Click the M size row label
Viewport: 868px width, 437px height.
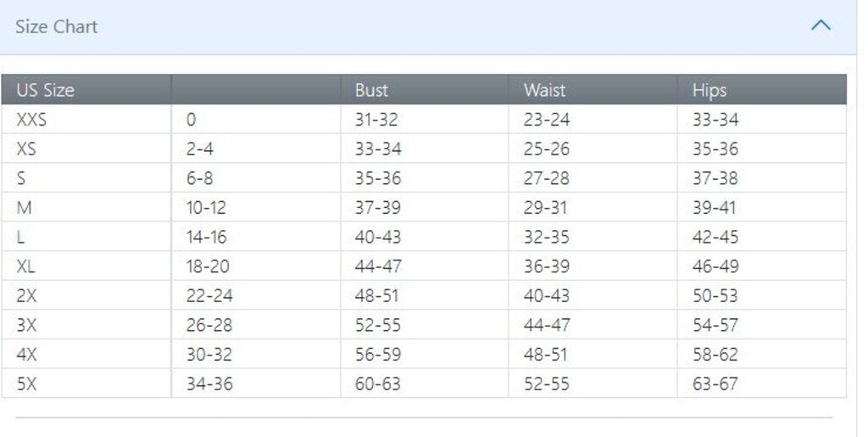click(x=24, y=207)
